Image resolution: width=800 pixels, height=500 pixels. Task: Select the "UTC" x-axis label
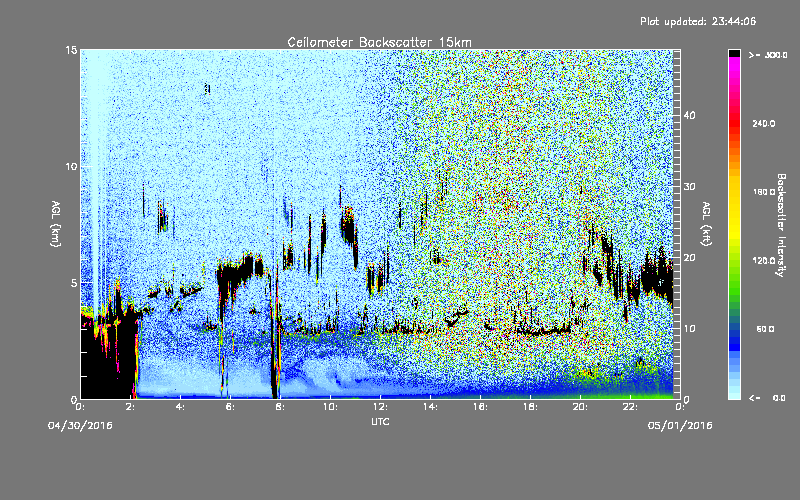pyautogui.click(x=380, y=421)
